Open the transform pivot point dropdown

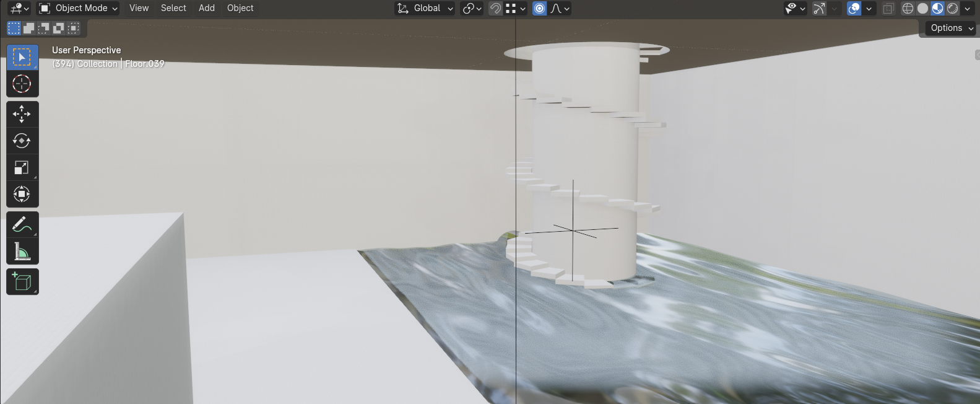coord(472,8)
